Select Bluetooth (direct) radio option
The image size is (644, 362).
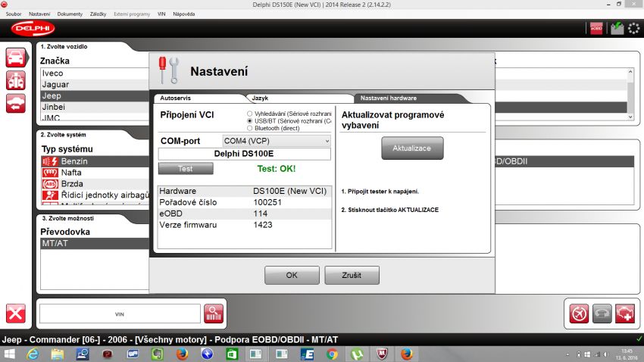click(249, 129)
